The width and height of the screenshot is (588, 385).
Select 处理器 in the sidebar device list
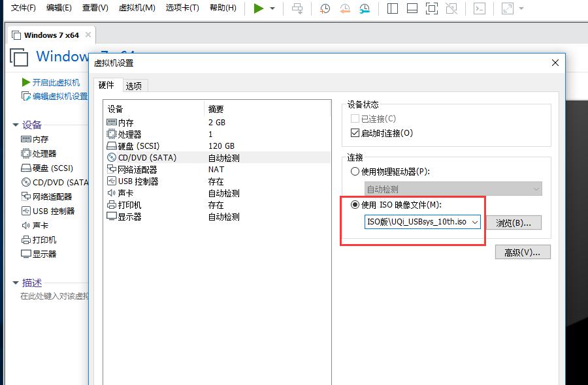click(39, 153)
